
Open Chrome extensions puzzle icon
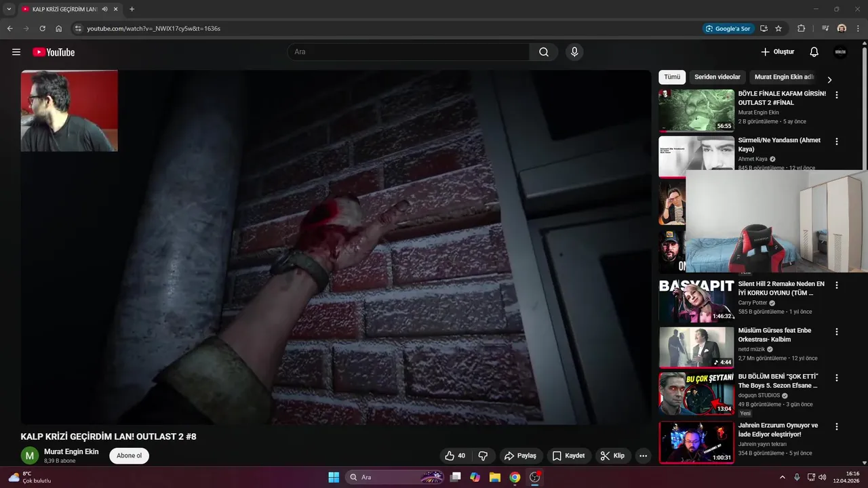(x=801, y=28)
